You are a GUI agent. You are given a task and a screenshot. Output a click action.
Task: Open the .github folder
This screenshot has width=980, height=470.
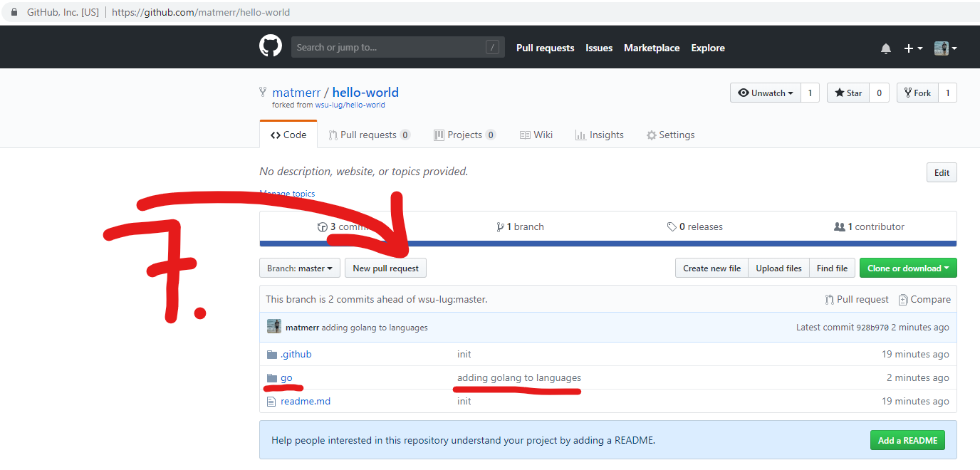click(x=296, y=354)
